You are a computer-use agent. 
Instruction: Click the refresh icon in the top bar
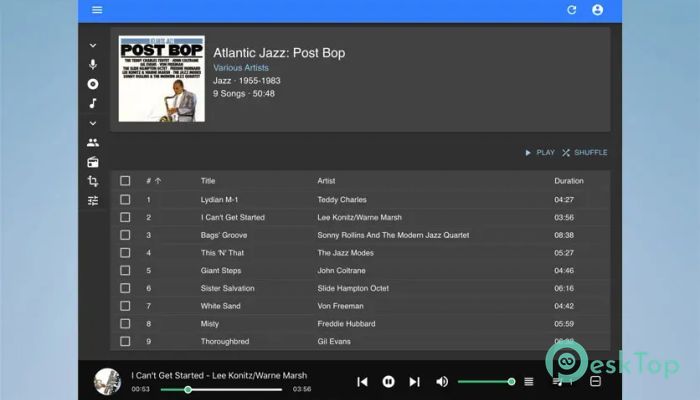[571, 10]
